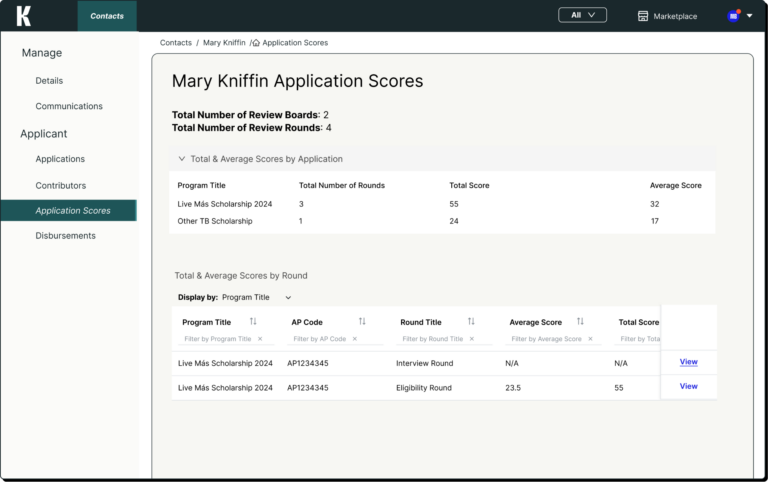This screenshot has height=482, width=768.
Task: Select the Other TB Scholarship row title
Action: pyautogui.click(x=215, y=221)
